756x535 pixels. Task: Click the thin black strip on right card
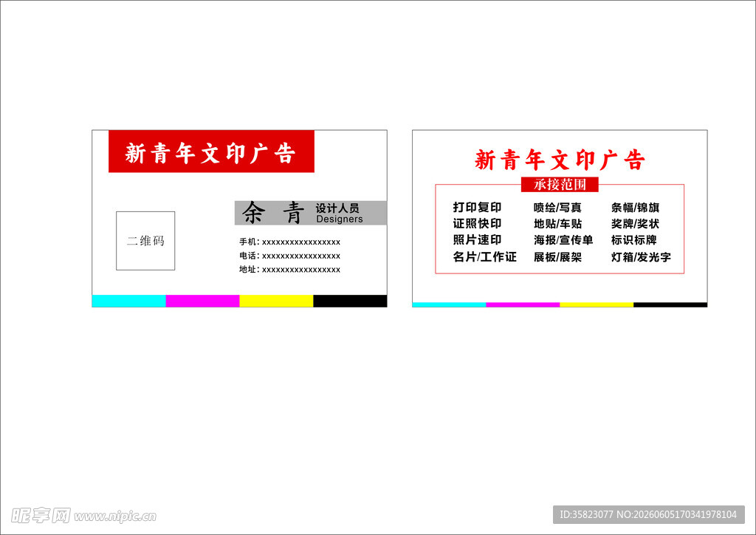point(670,305)
